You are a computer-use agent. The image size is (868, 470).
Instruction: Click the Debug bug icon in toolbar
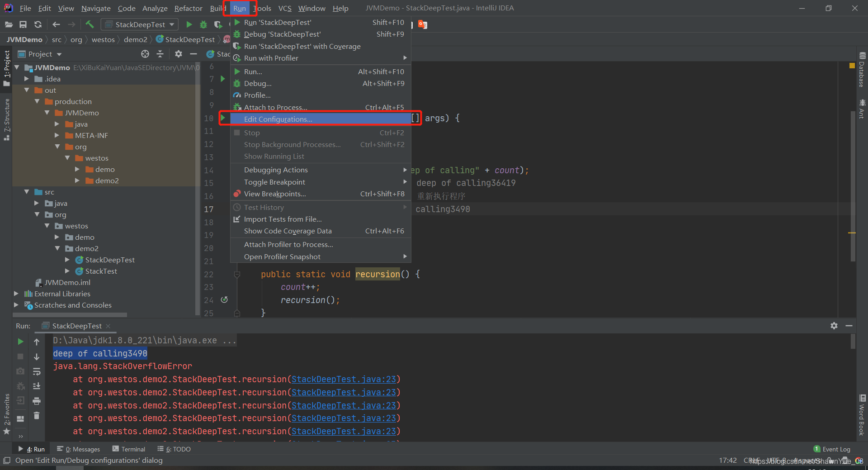point(203,24)
